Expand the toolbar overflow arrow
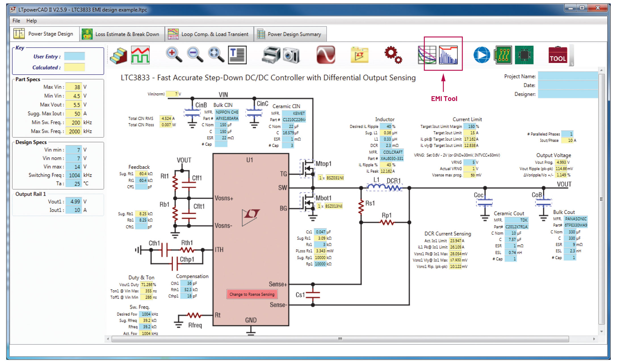Viewport: 617px width, 364px height. click(x=572, y=64)
